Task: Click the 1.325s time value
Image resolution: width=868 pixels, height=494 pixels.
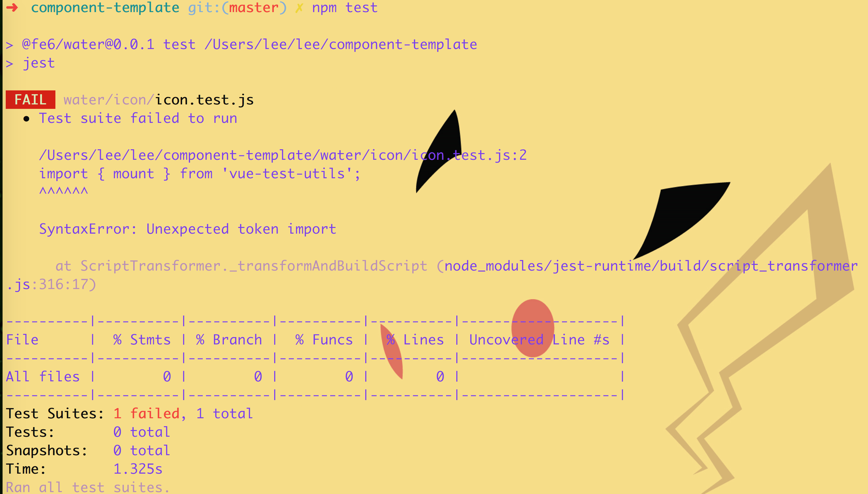Action: (138, 469)
